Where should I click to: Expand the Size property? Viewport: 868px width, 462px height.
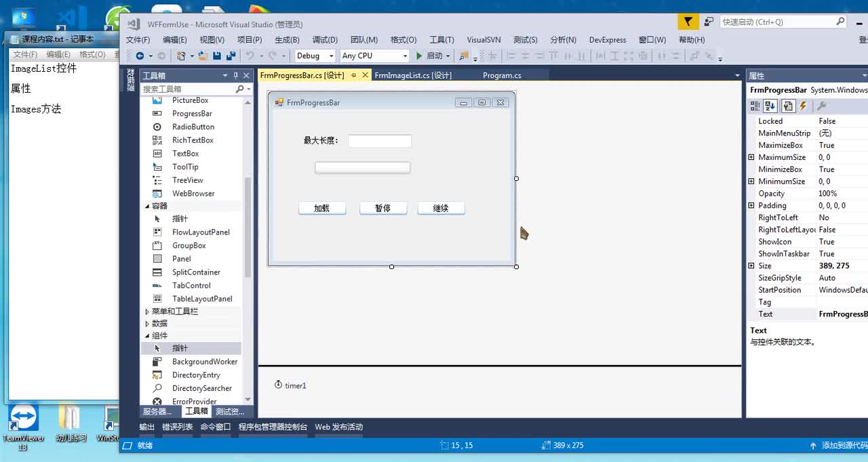coord(751,266)
